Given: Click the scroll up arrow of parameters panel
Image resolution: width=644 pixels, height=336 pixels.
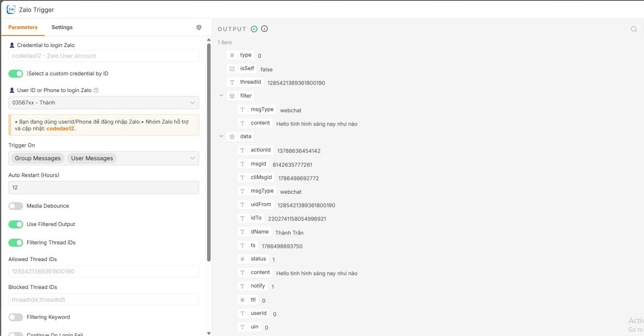Looking at the screenshot, I should [x=209, y=40].
